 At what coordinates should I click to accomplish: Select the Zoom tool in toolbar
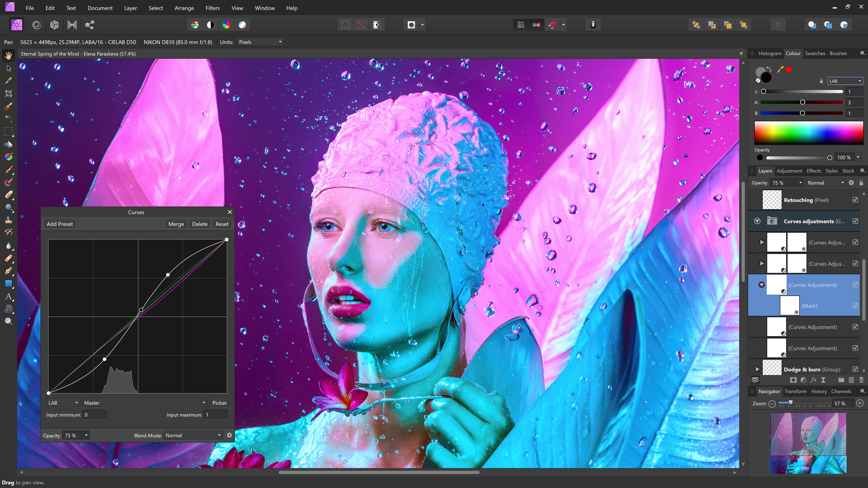click(8, 321)
